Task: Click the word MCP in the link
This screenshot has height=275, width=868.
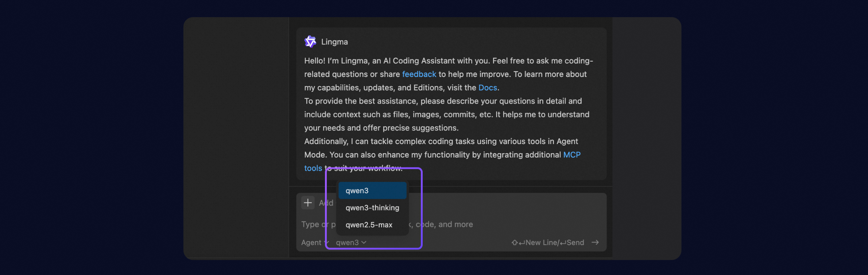Action: pos(571,155)
